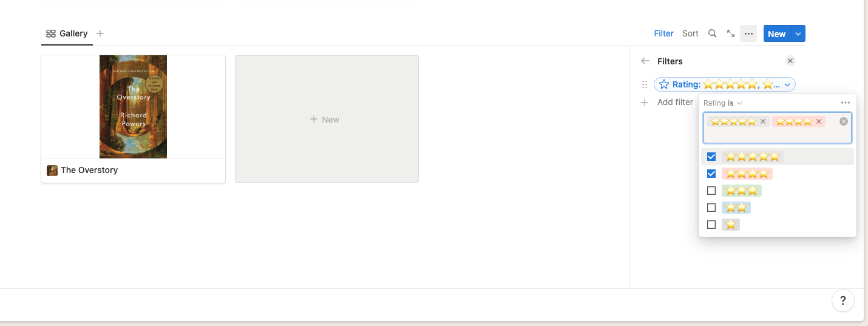
Task: Open the search magnifier icon
Action: tap(712, 33)
